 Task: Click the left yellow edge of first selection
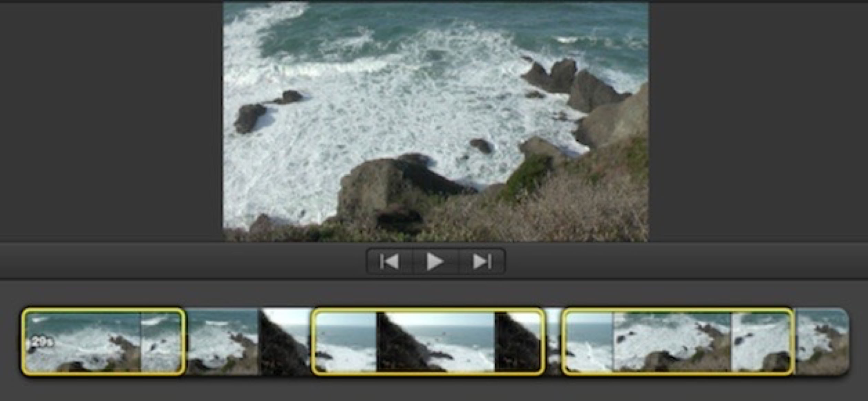(23, 341)
